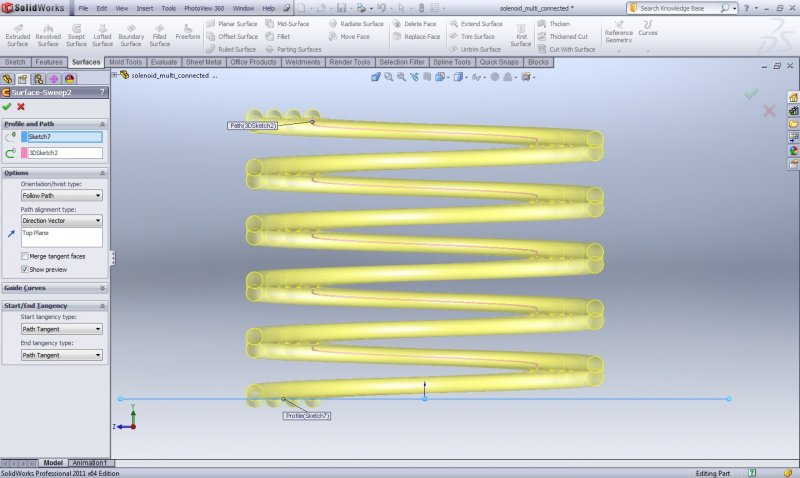Switch to the Features tab

[48, 62]
